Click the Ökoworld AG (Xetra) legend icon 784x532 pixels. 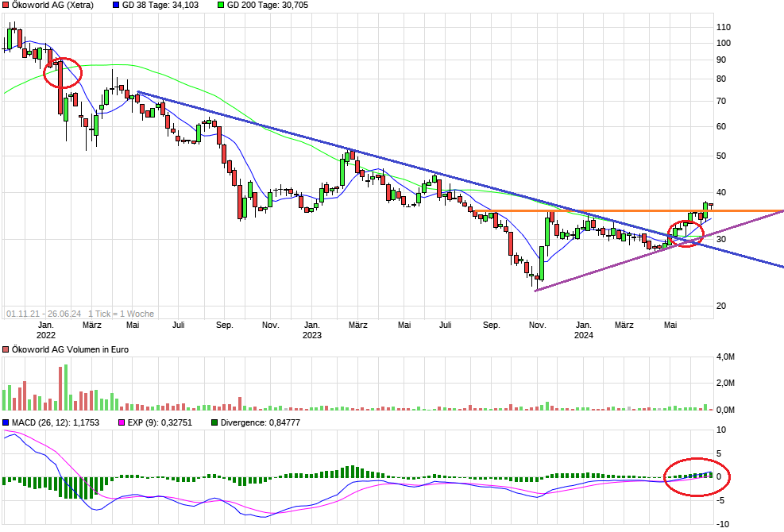pos(6,6)
